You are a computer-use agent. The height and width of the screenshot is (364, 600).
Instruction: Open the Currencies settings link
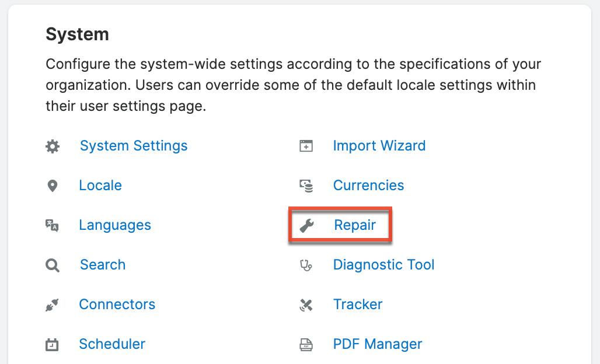tap(368, 185)
